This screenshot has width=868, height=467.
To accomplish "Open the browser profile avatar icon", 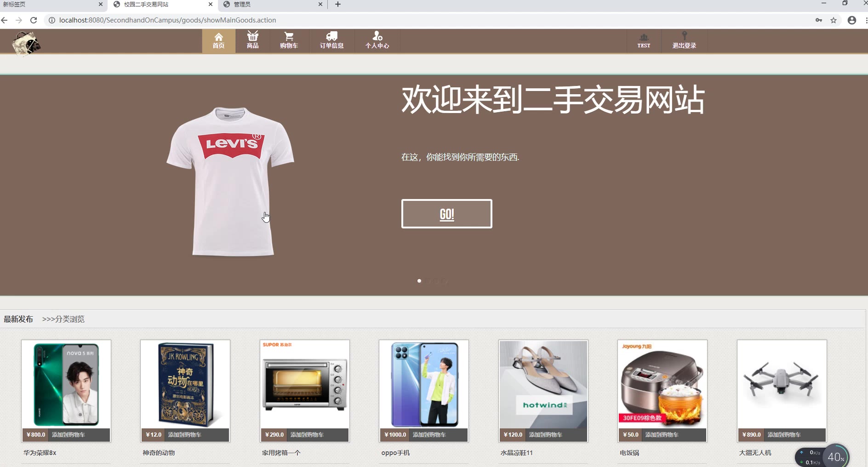I will [x=852, y=20].
